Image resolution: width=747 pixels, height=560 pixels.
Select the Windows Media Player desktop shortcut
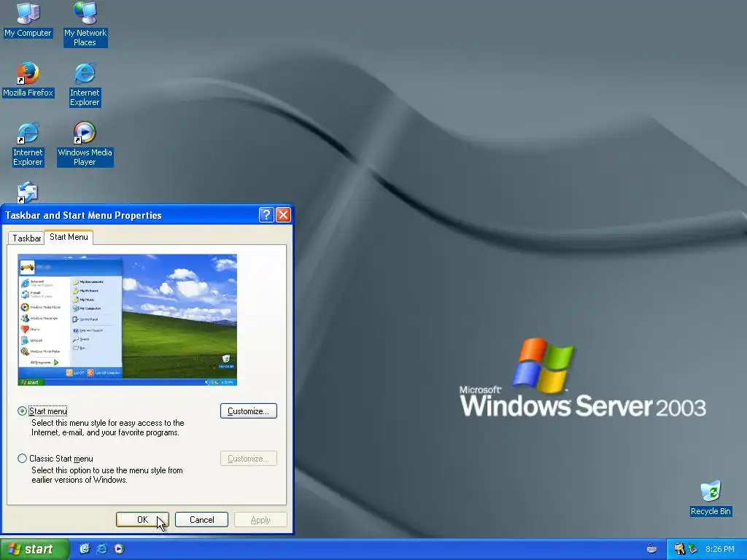85,144
